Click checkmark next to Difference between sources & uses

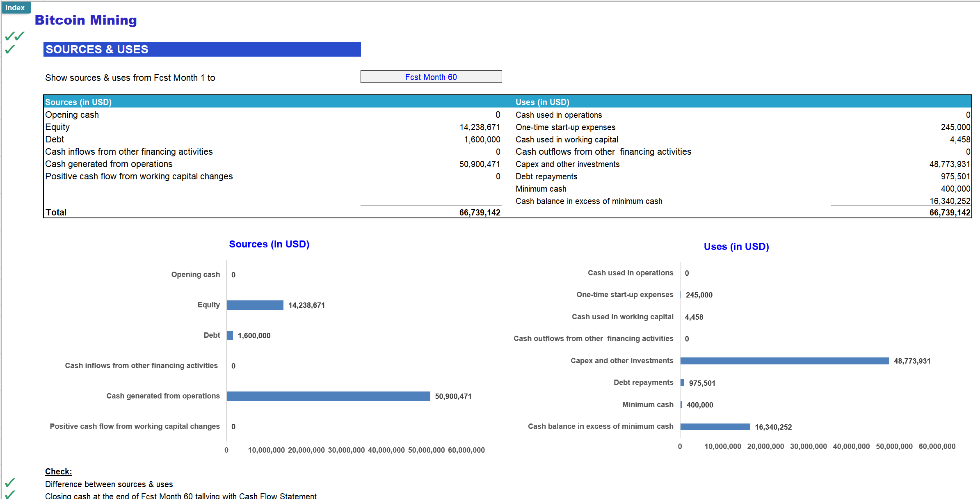tap(10, 482)
